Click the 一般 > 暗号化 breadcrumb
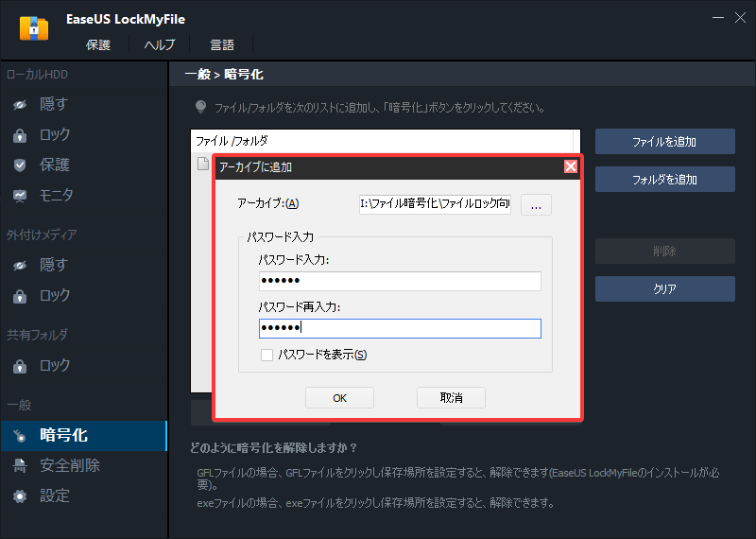Viewport: 756px width, 539px height. pos(224,75)
